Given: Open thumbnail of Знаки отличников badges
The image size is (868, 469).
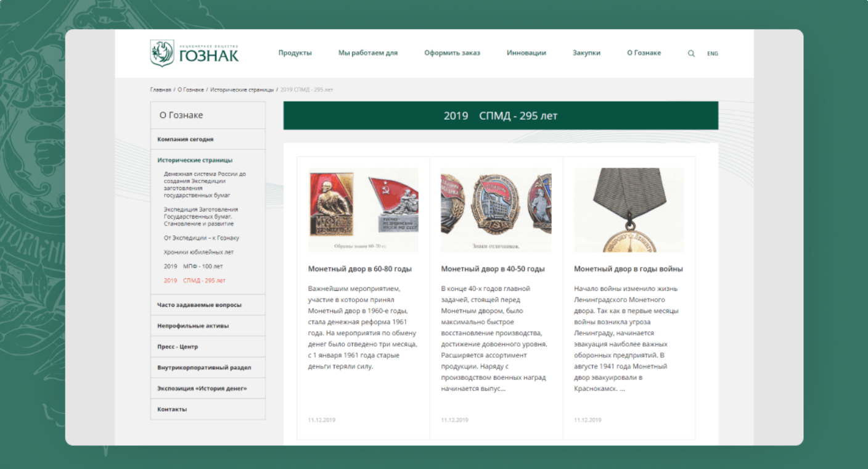Looking at the screenshot, I should [x=496, y=210].
